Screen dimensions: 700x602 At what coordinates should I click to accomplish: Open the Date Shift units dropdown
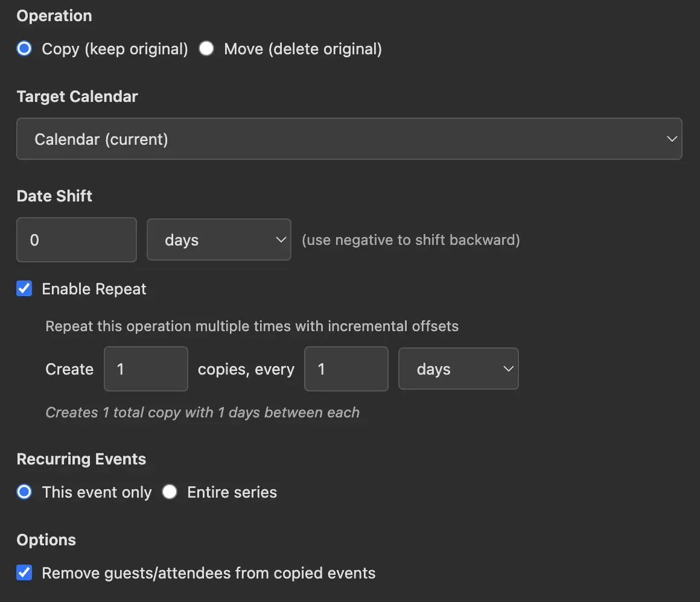click(x=218, y=239)
